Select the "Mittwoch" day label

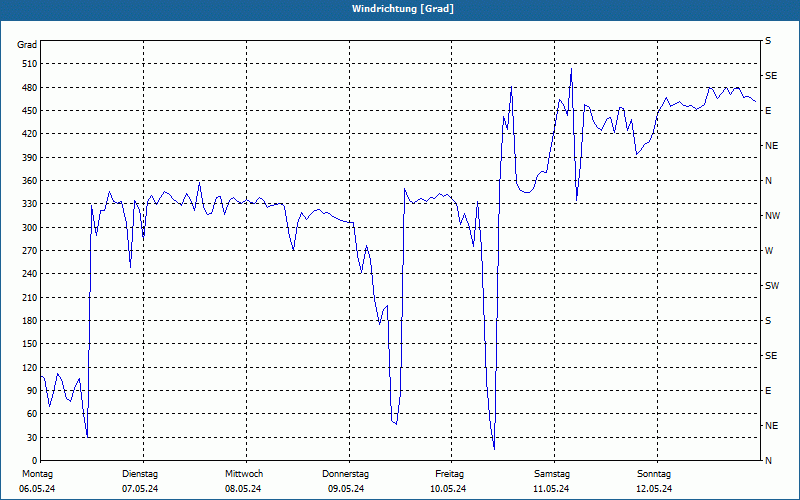point(244,474)
